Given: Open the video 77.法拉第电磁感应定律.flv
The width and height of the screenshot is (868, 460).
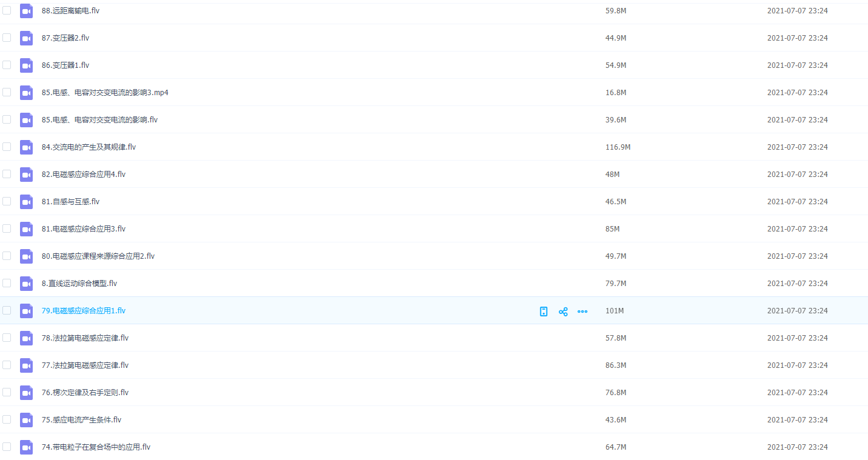Looking at the screenshot, I should coord(85,365).
